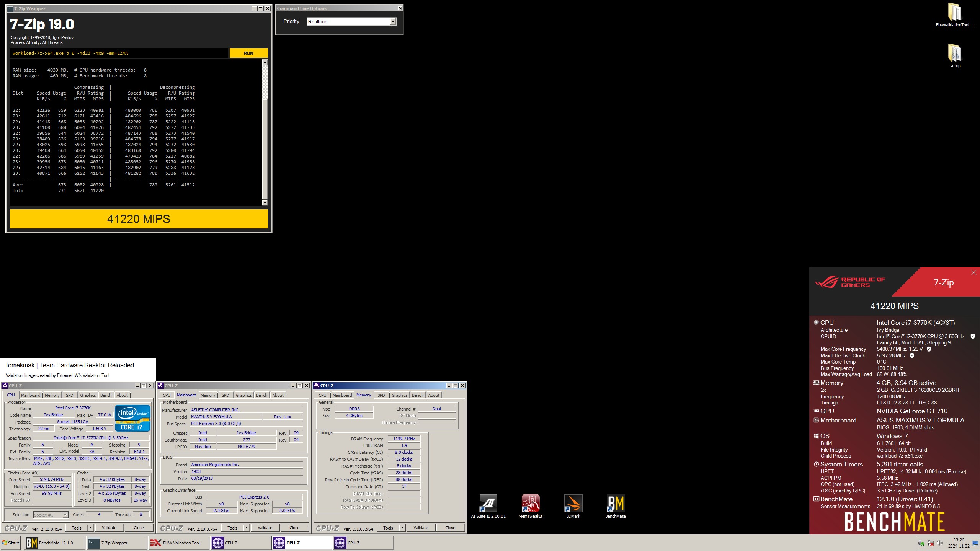Viewport: 980px width, 551px height.
Task: Open Bench tab in Mainboard CPU-Z window
Action: pyautogui.click(x=262, y=395)
